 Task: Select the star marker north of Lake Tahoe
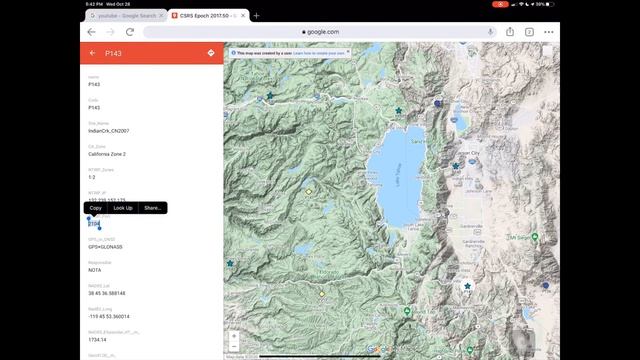398,110
